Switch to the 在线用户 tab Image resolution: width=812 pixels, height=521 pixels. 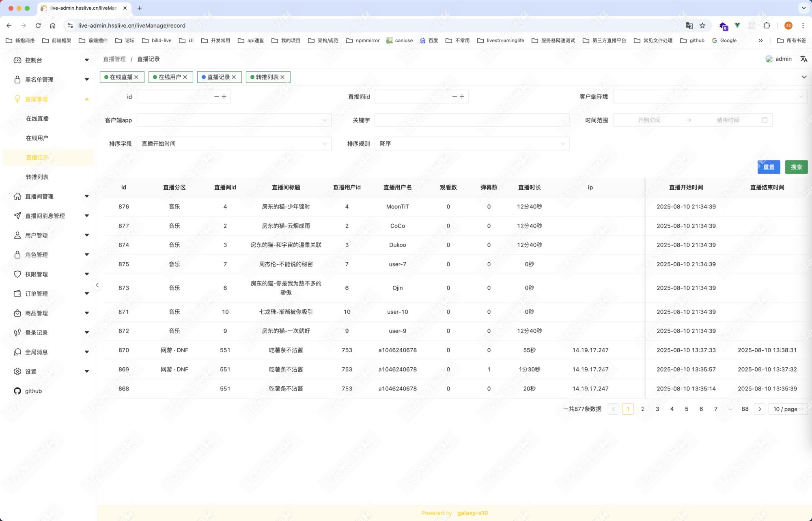[x=169, y=77]
